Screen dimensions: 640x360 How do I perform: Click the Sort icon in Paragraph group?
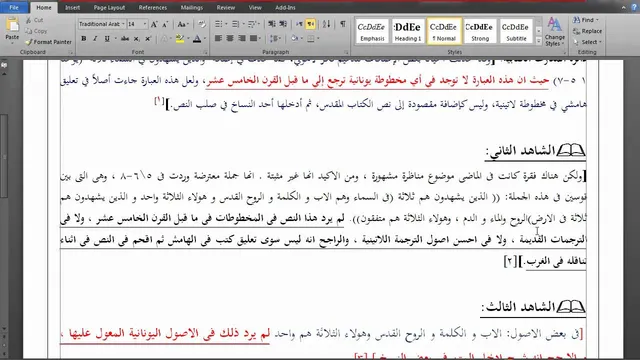click(327, 24)
